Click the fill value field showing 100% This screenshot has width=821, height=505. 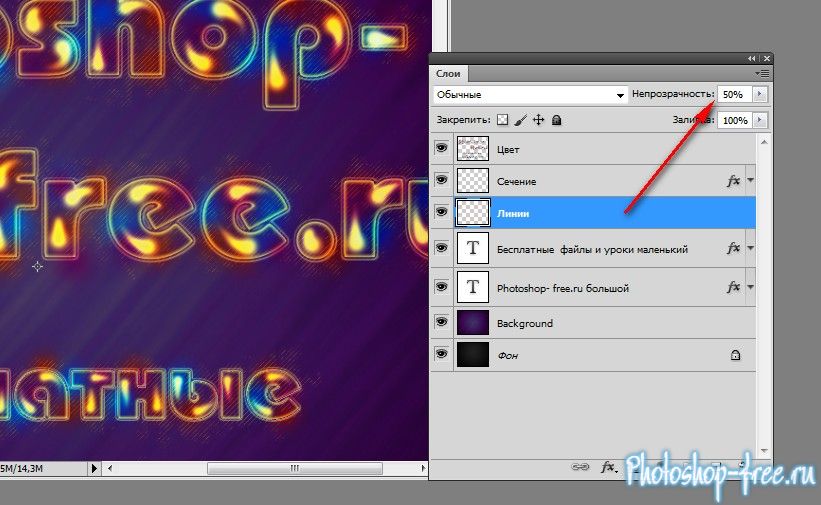(734, 120)
